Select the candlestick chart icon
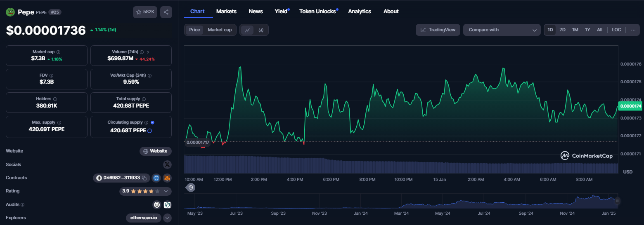 coord(261,30)
